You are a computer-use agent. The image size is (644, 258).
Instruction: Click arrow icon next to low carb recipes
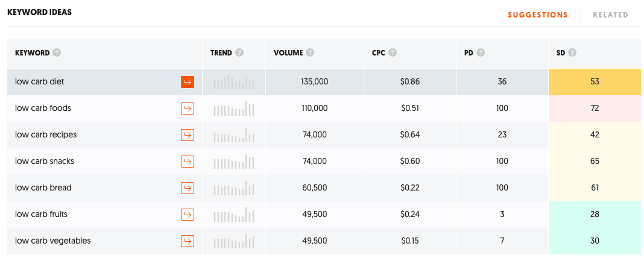(188, 135)
